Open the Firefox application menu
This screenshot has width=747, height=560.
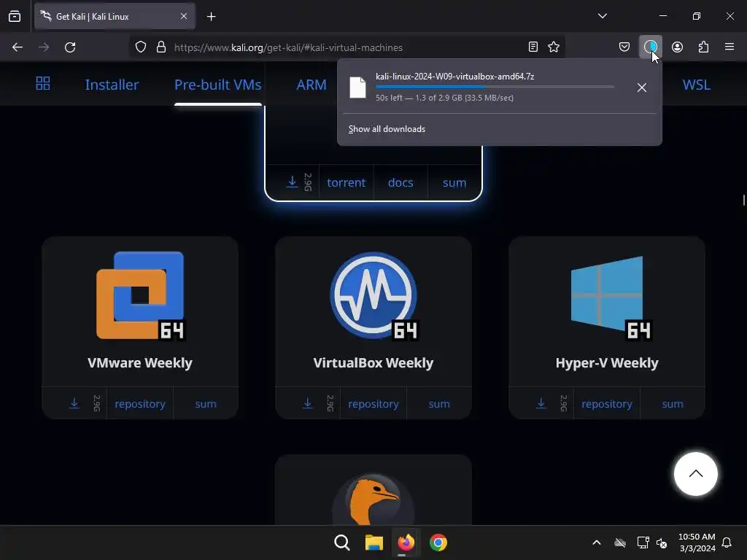tap(729, 47)
